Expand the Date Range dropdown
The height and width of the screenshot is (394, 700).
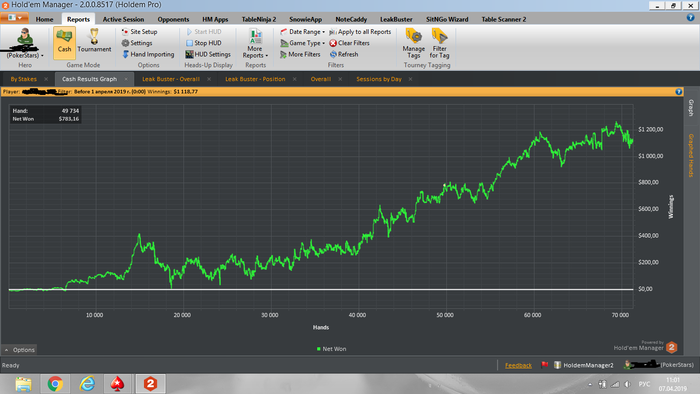click(303, 32)
